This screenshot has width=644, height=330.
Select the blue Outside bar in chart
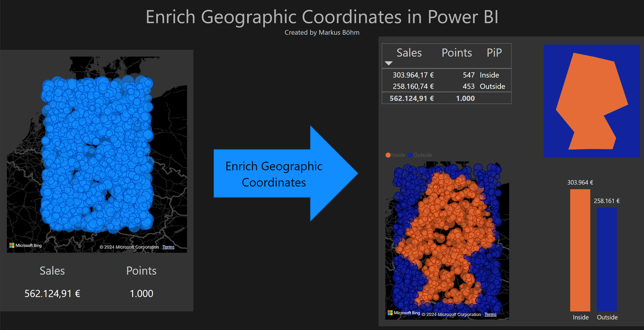pos(607,260)
